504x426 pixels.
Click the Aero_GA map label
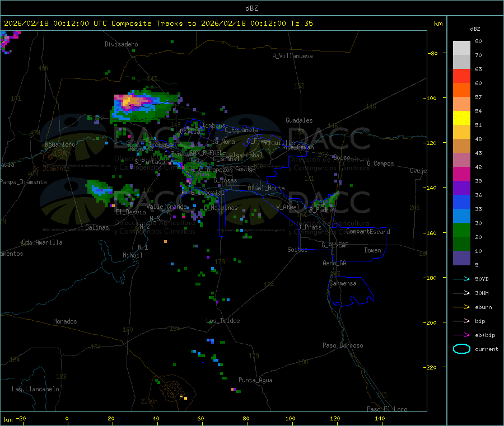click(334, 263)
